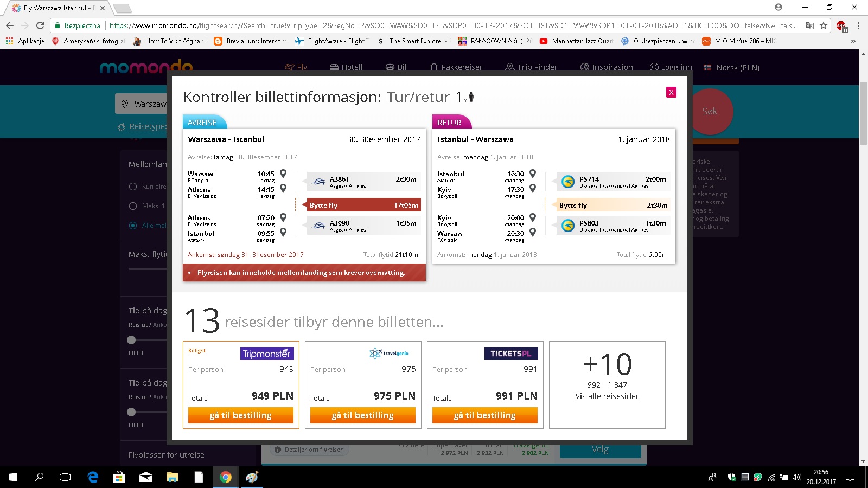Open the Aplikacje apps shortcut
Screen dimensions: 868x488
(x=25, y=41)
